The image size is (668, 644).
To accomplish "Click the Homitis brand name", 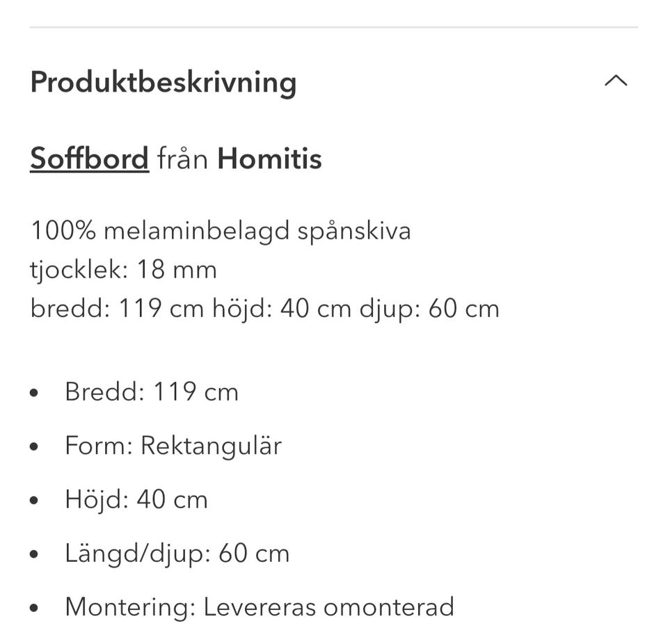I will click(269, 159).
